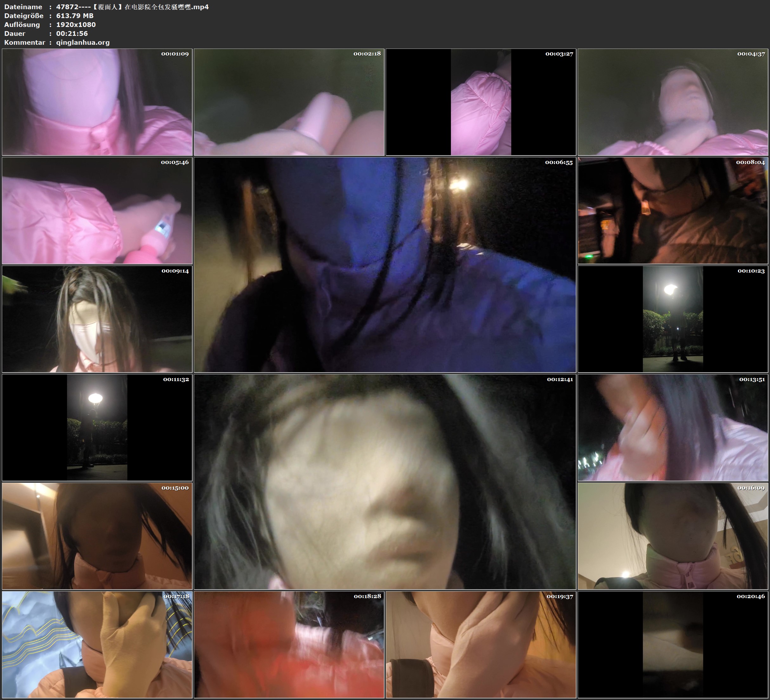The height and width of the screenshot is (700, 770).
Task: Open the frame at 00:09:14
Action: [97, 319]
